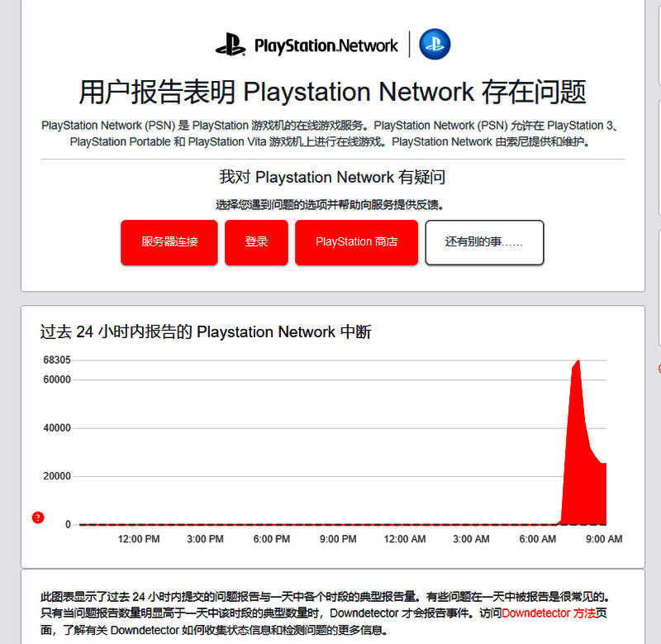Select the 登录 issue button
The height and width of the screenshot is (644, 661).
tap(256, 242)
